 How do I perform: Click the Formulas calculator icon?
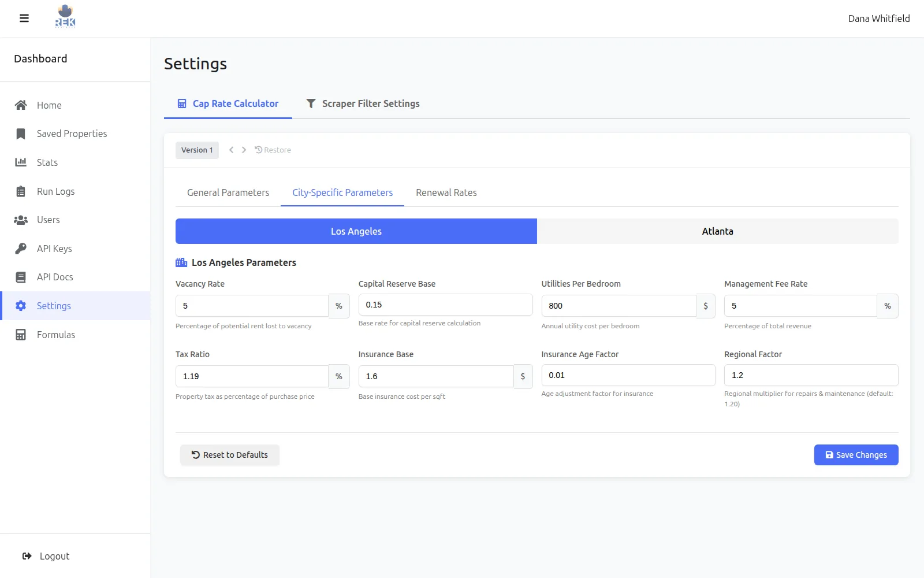(21, 335)
